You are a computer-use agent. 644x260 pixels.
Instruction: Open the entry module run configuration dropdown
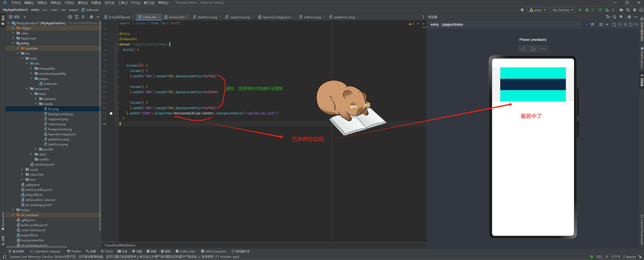pyautogui.click(x=538, y=10)
